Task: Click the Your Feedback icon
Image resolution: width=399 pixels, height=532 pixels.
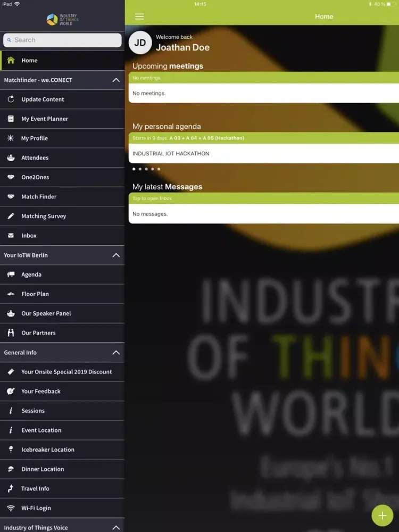Action: tap(11, 391)
